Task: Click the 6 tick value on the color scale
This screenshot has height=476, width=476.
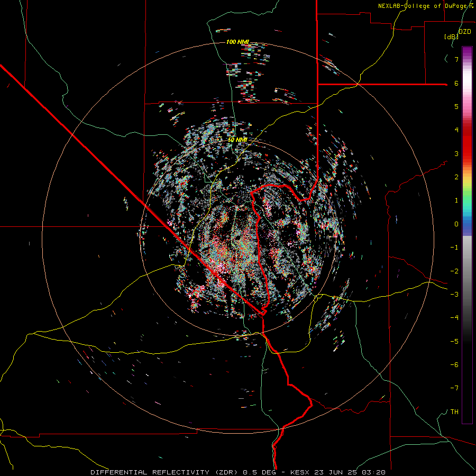Action: click(456, 83)
